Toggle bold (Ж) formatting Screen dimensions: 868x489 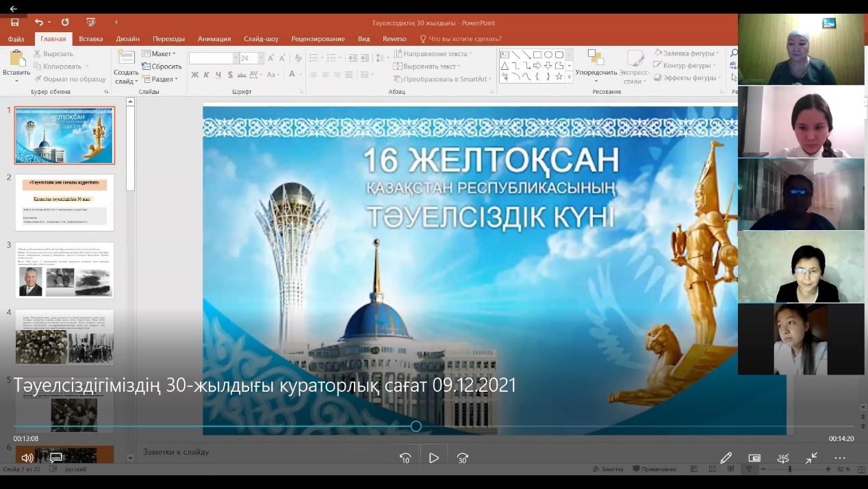[195, 75]
